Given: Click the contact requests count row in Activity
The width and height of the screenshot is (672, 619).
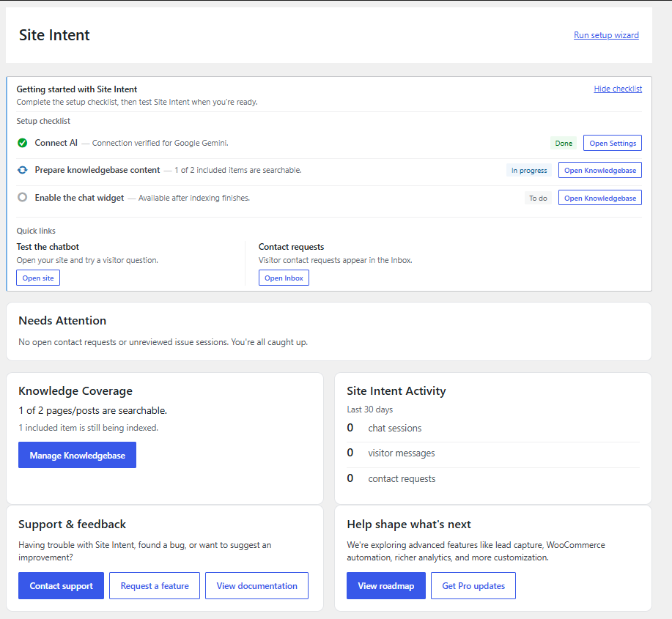Looking at the screenshot, I should [x=493, y=478].
